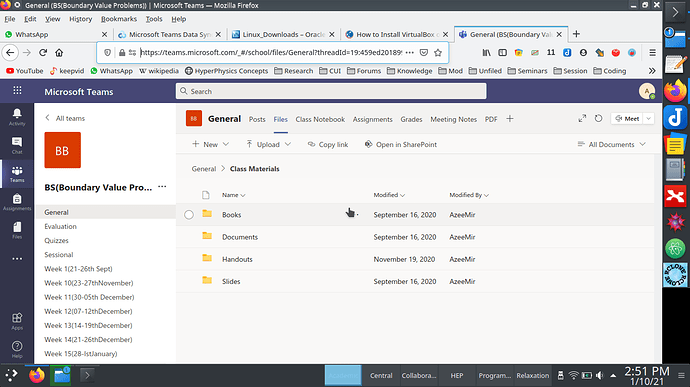Switch to the Meeting Notes tab
Image resolution: width=690 pixels, height=387 pixels.
pyautogui.click(x=454, y=119)
